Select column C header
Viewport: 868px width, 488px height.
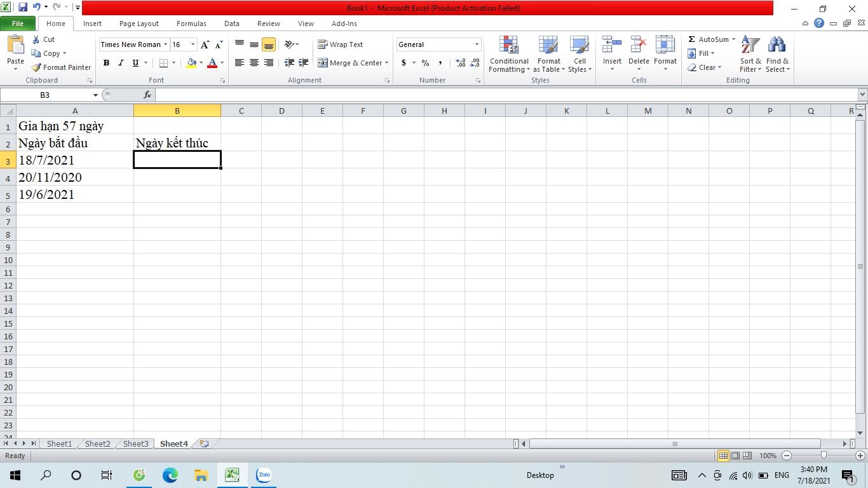click(241, 111)
